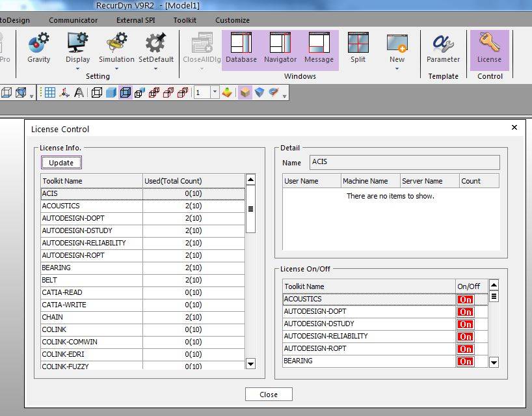Click the Toolkit Name column header in License Info

(x=92, y=181)
